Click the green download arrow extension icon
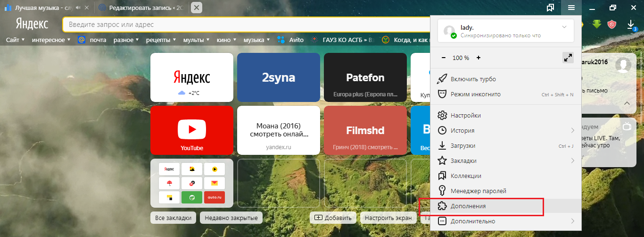The height and width of the screenshot is (237, 644). click(x=596, y=24)
